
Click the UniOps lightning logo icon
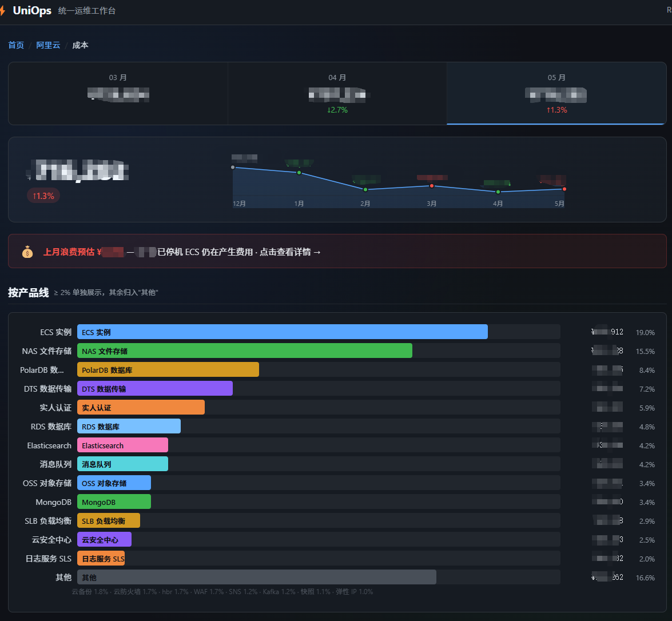pyautogui.click(x=2, y=11)
